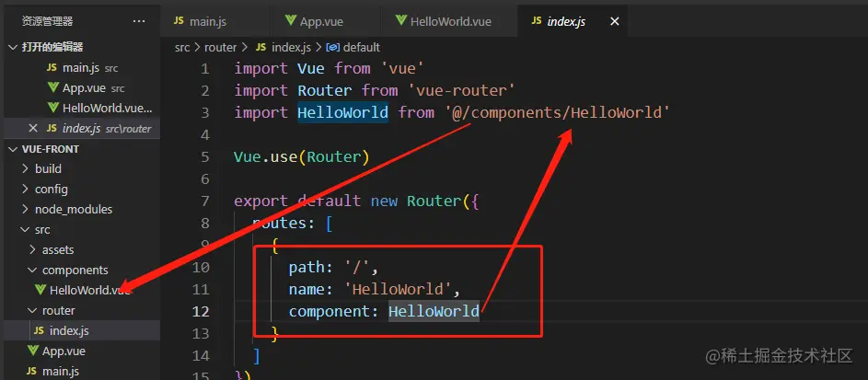Collapse the 打开的编辑器 section
This screenshot has width=868, height=380.
tap(82, 48)
